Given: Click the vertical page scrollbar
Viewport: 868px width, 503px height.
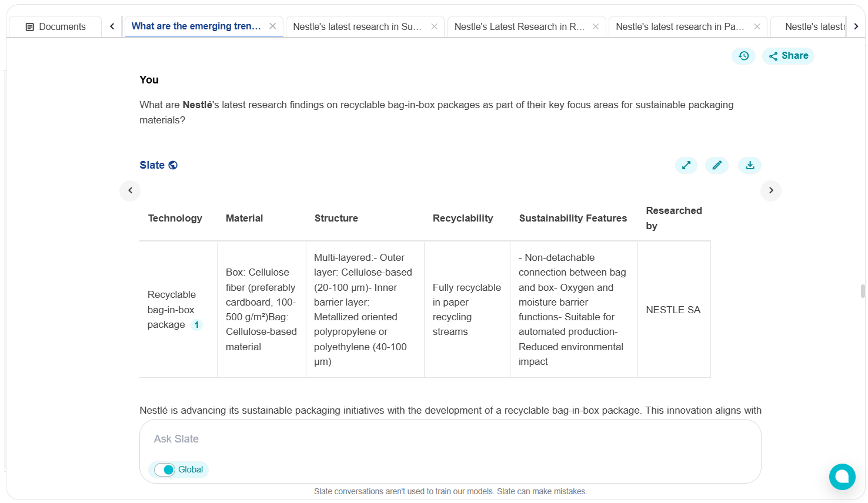Looking at the screenshot, I should [x=863, y=291].
